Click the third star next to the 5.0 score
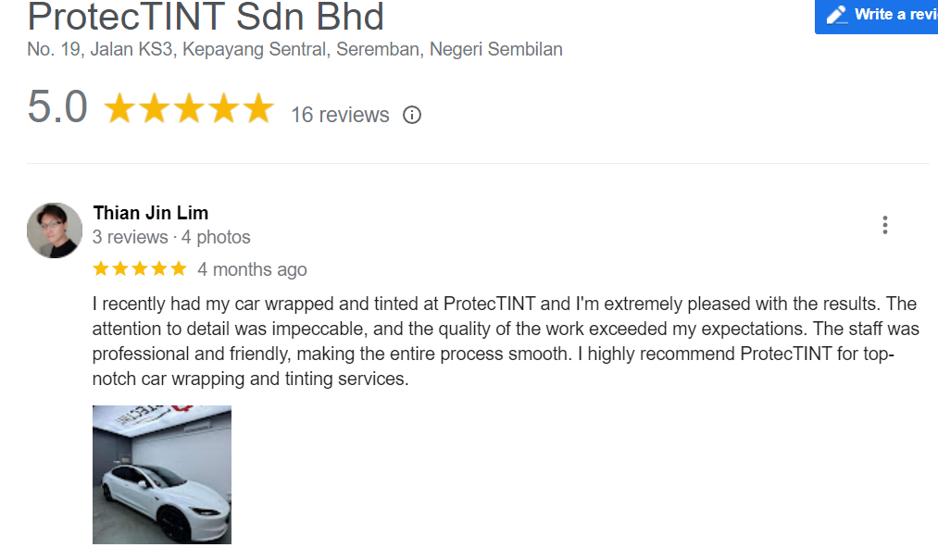This screenshot has width=938, height=560. (189, 107)
